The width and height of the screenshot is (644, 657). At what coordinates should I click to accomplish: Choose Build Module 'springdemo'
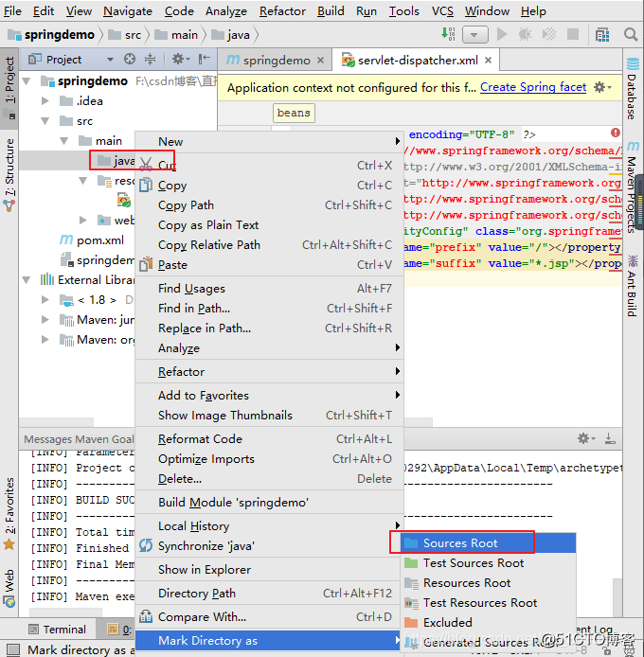[269, 502]
